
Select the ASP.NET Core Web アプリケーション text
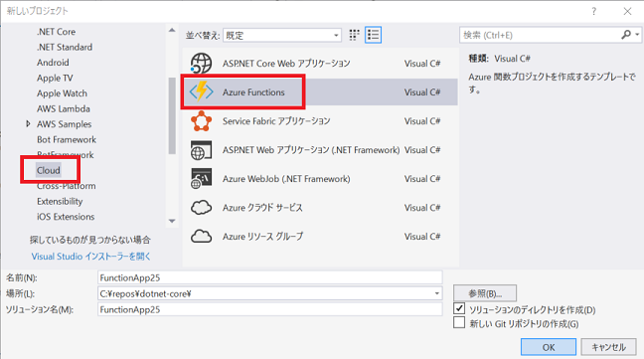pyautogui.click(x=286, y=64)
